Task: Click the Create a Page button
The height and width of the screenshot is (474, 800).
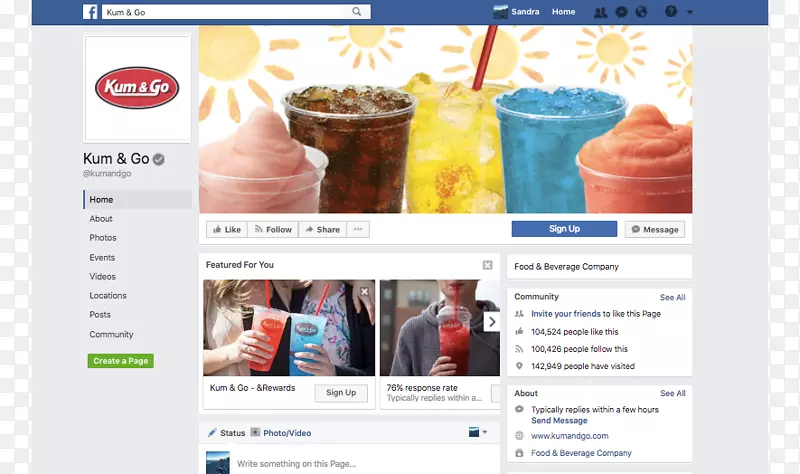Action: coord(120,361)
